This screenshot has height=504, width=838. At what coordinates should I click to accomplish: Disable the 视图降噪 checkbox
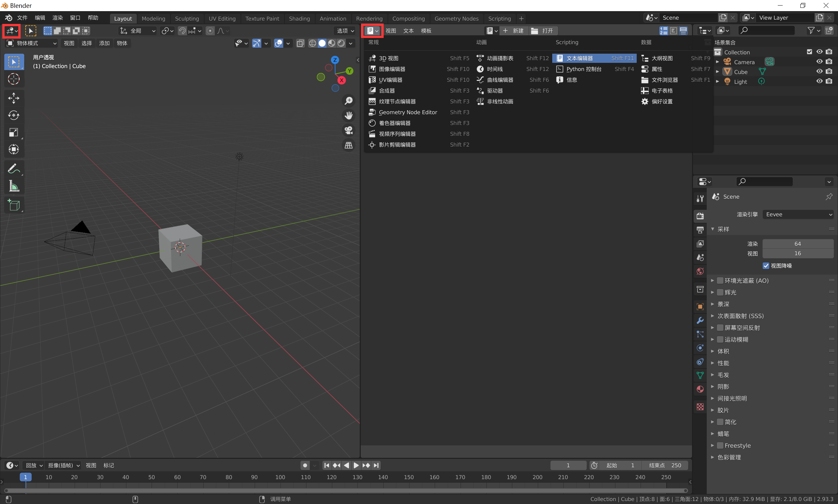(x=766, y=266)
